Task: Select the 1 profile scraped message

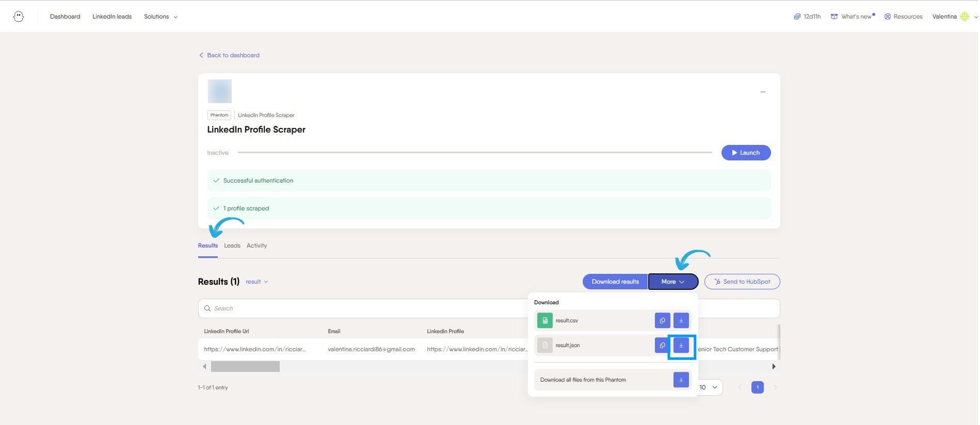Action: [x=489, y=208]
